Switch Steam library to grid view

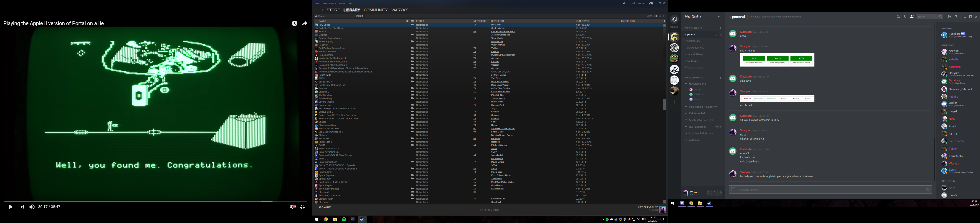pyautogui.click(x=664, y=16)
